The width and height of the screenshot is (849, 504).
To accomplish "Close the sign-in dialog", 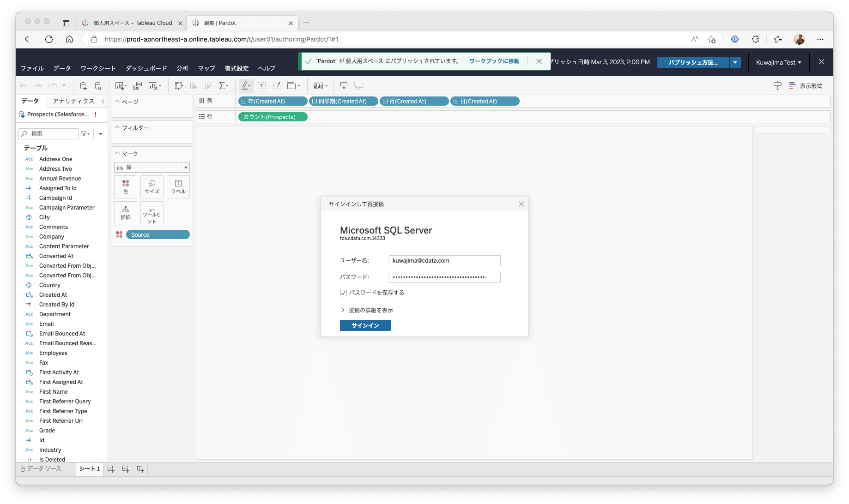I will point(522,204).
